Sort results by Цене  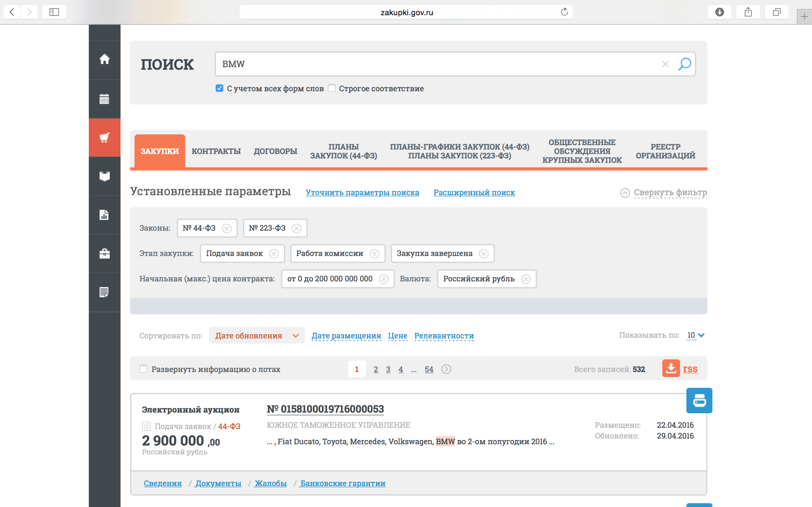(x=398, y=336)
